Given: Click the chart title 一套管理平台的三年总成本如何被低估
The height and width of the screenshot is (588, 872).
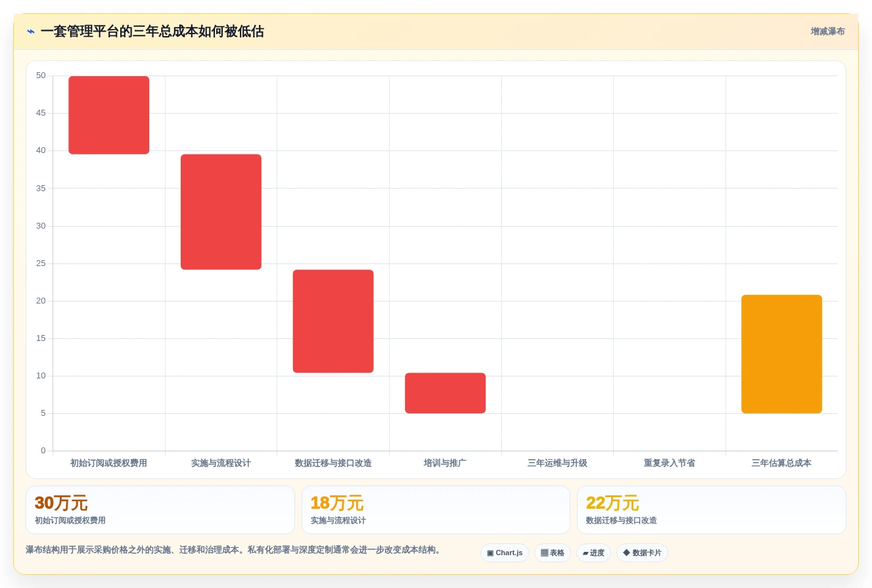Looking at the screenshot, I should pyautogui.click(x=152, y=32).
